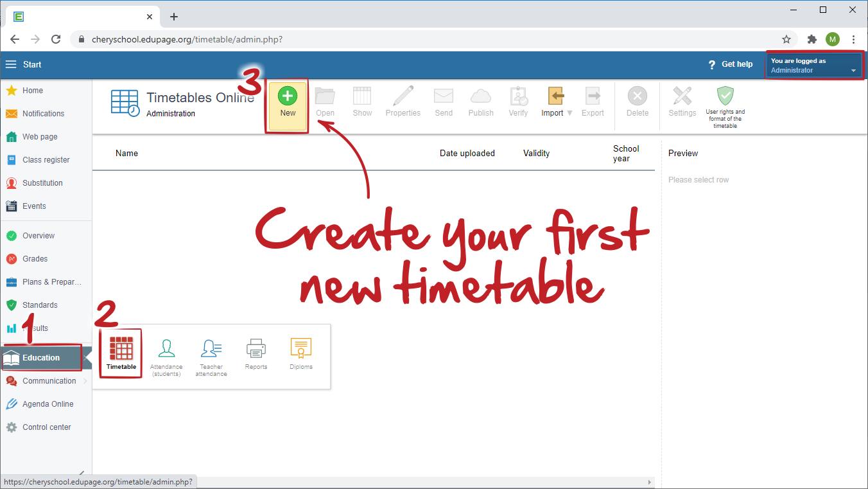Sort by the Date uploaded column header
Viewport: 868px width, 489px height.
(467, 153)
